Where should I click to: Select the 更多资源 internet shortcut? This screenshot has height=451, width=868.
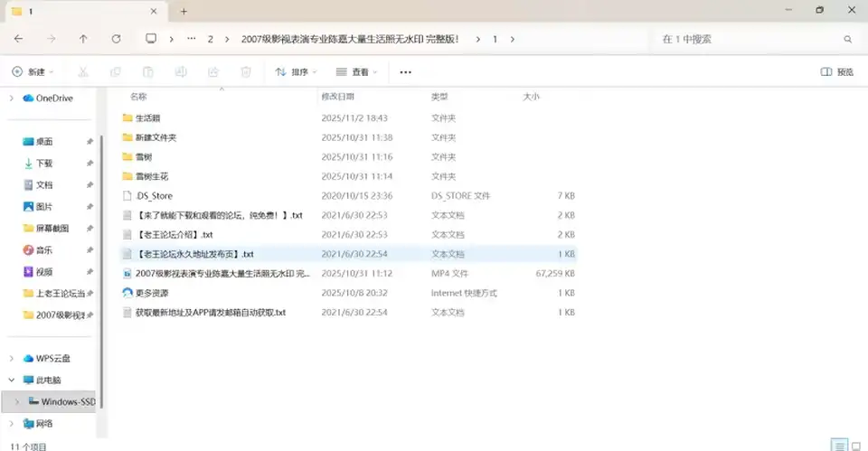(x=349, y=293)
